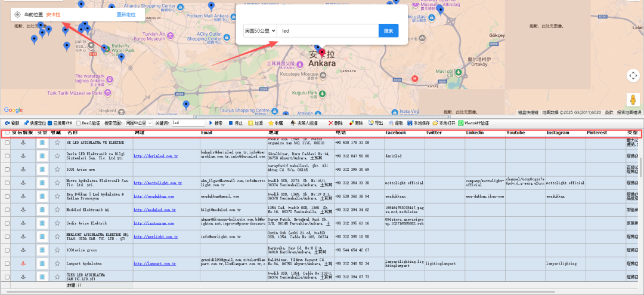Viewport: 644px width, 295px height.
Task: Tick the Lampart Aydınlatma row checkbox
Action: (x=7, y=263)
